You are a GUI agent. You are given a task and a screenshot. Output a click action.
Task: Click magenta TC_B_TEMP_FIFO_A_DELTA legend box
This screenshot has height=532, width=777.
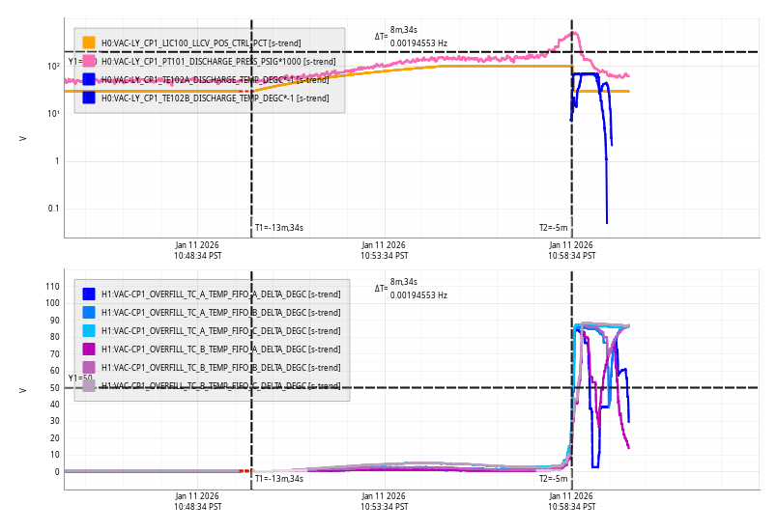click(x=89, y=349)
